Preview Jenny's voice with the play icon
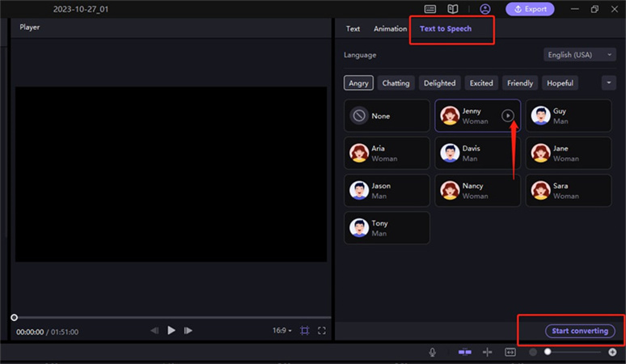Screen dimensions: 626x364 507,116
